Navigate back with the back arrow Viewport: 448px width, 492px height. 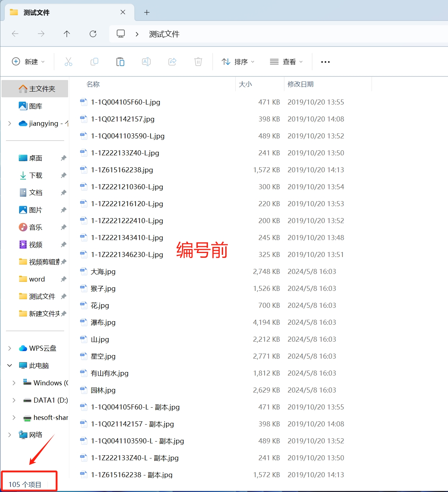point(15,34)
